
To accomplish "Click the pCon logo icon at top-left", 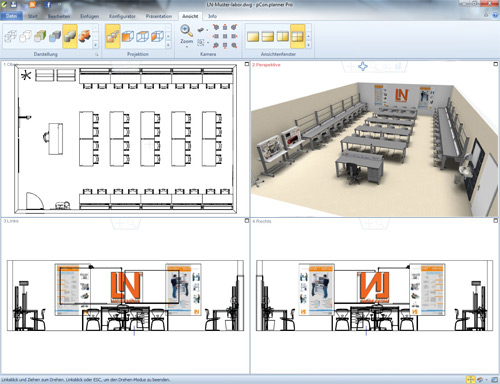I will (4, 4).
